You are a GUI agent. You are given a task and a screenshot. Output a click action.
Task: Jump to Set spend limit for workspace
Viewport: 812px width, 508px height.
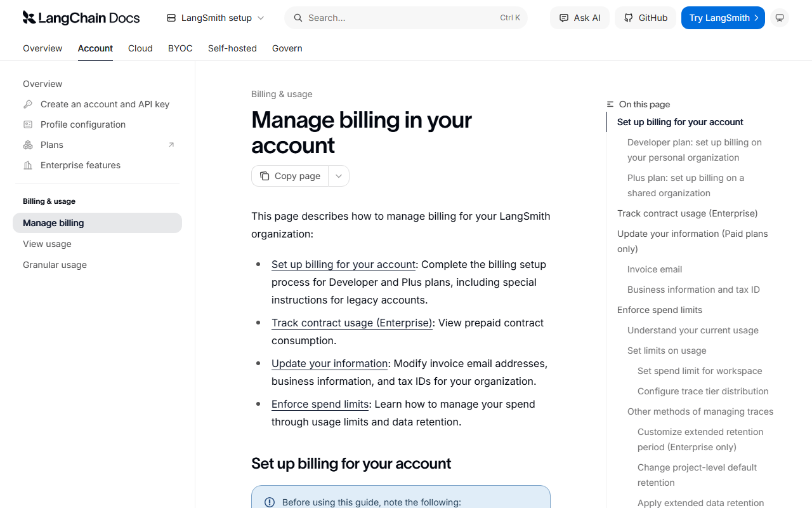[x=700, y=371]
